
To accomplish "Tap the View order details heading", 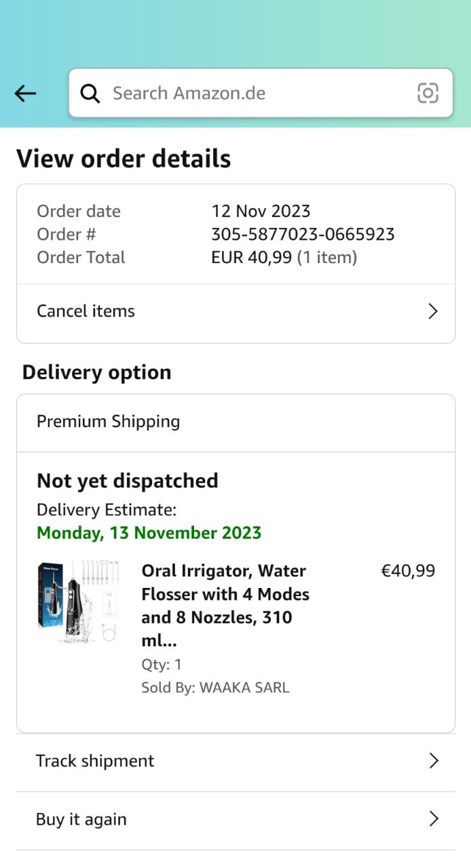I will tap(124, 159).
